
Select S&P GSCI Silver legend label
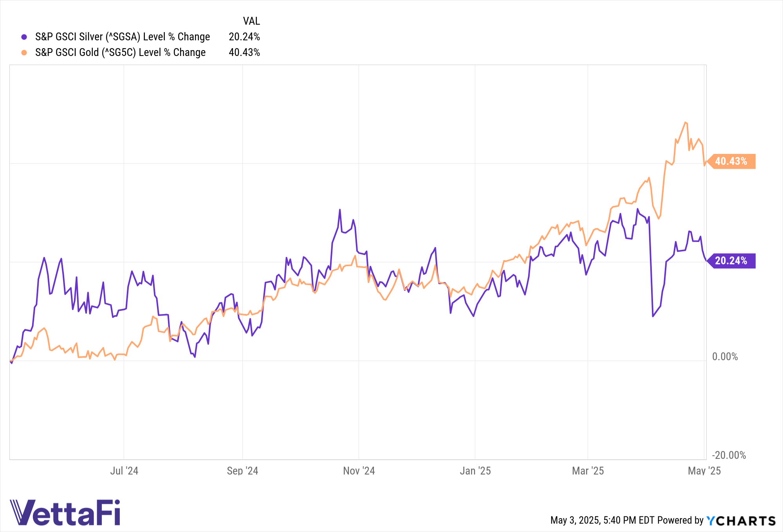pos(123,37)
